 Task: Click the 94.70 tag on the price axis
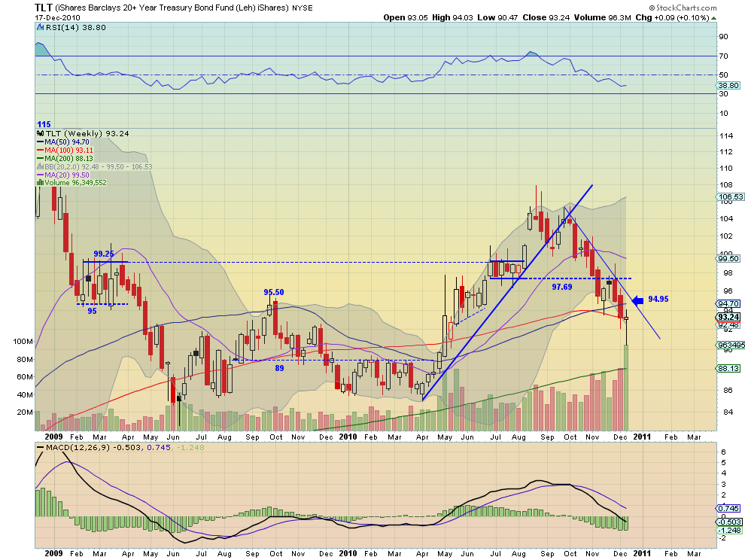pyautogui.click(x=728, y=304)
